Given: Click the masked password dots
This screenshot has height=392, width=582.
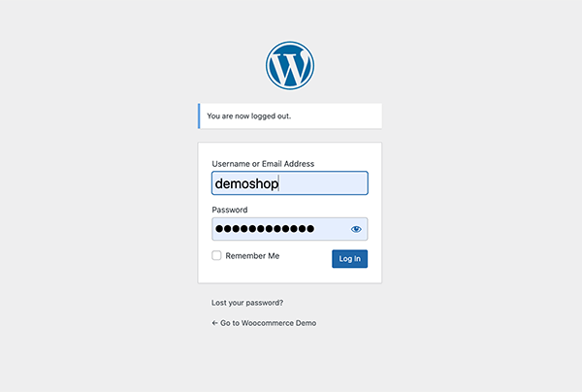Looking at the screenshot, I should pos(265,229).
